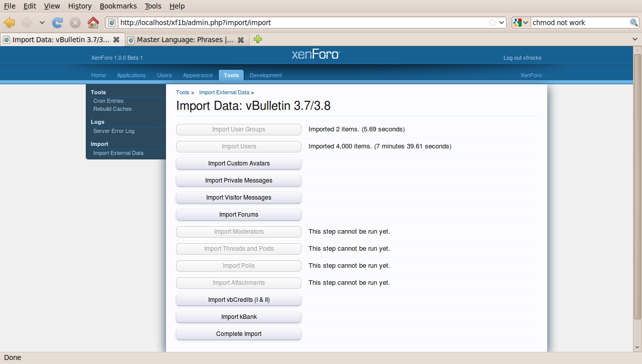Open the Help menu
The width and height of the screenshot is (642, 364).
177,6
